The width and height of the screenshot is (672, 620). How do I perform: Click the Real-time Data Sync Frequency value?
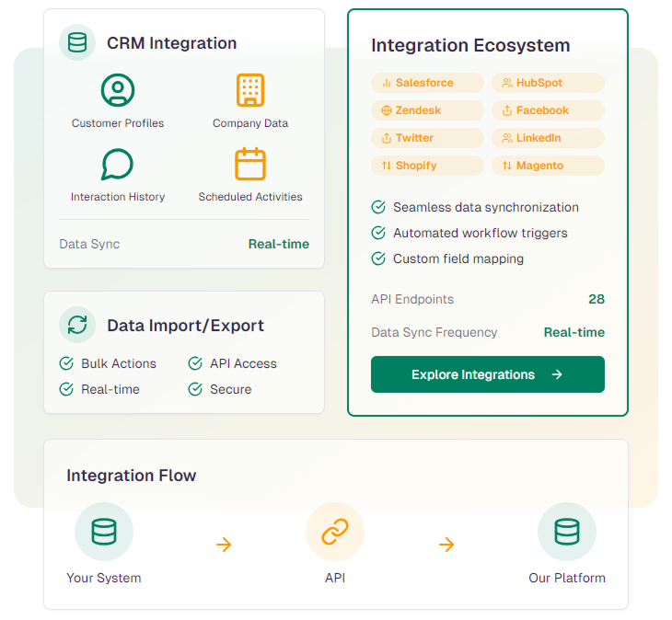(x=574, y=332)
